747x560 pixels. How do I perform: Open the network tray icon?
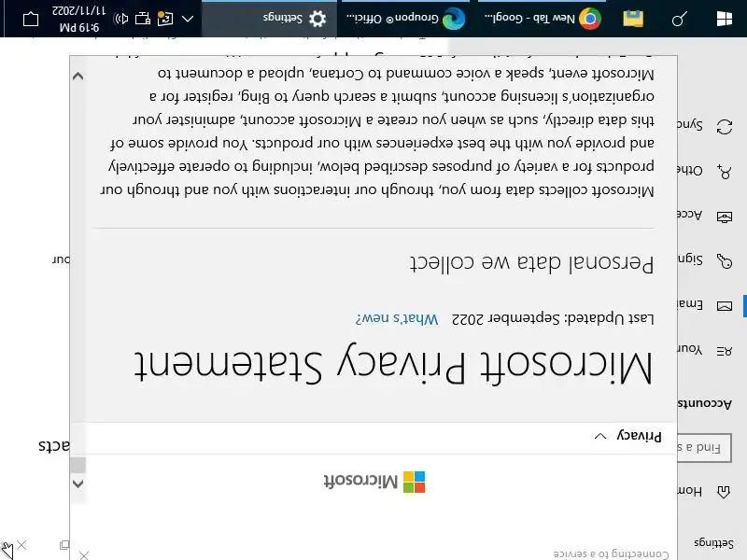coord(143,19)
